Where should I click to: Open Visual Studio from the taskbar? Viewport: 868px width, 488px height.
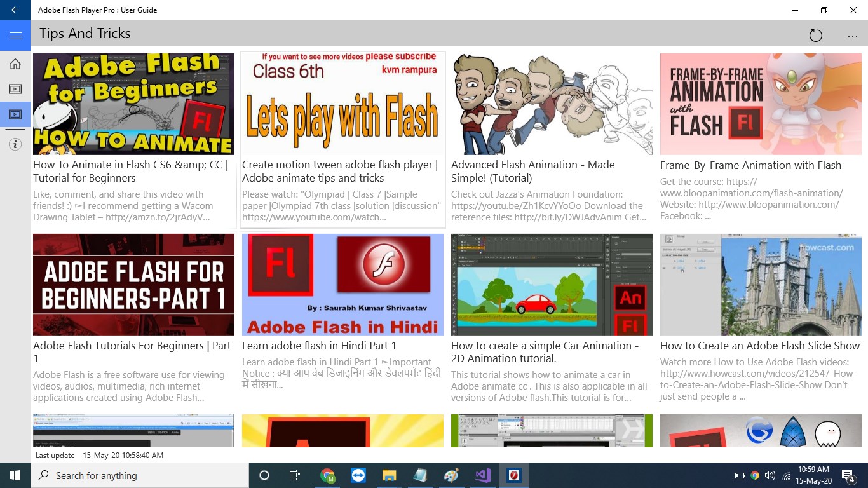tap(482, 475)
